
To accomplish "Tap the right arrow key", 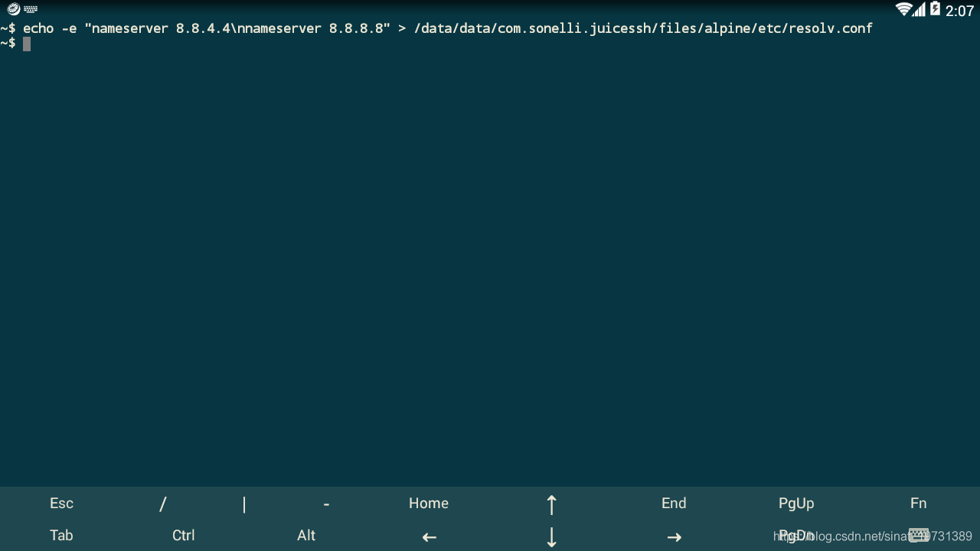I will [x=674, y=537].
